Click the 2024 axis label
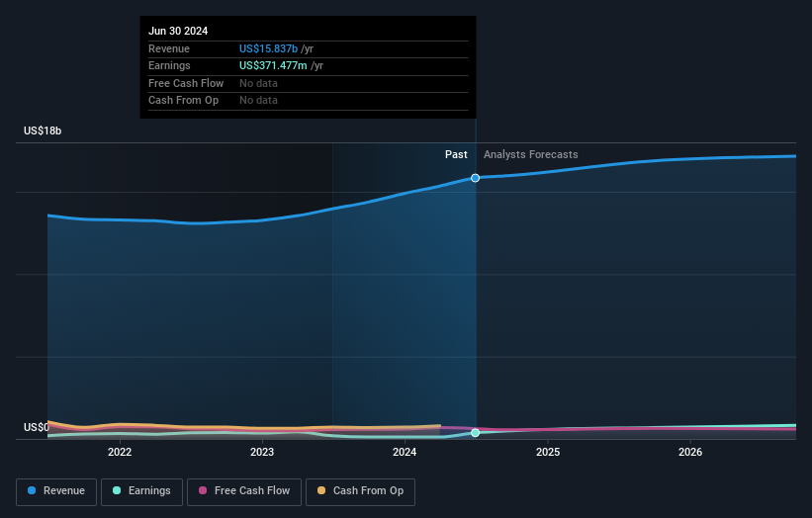Viewport: 812px width, 518px height. pos(405,452)
